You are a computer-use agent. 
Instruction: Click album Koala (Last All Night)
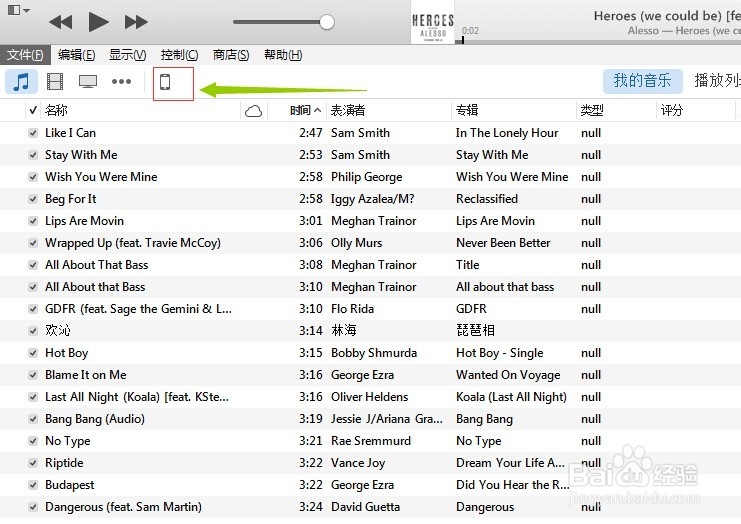[511, 397]
